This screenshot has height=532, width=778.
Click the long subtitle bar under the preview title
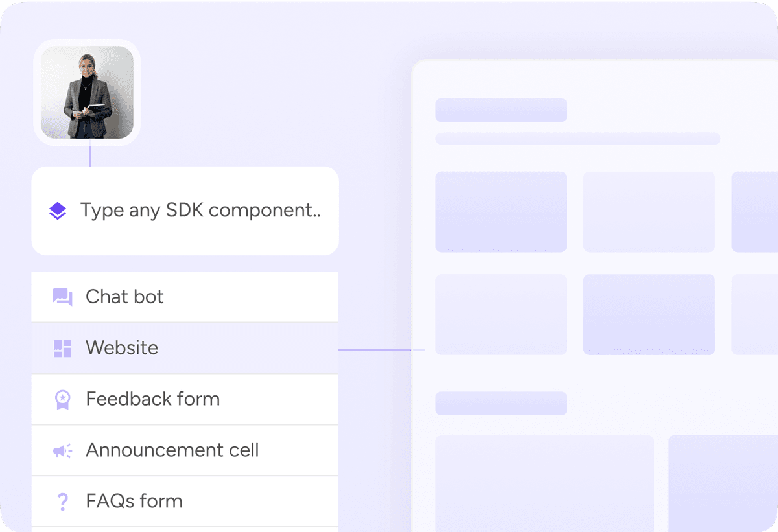pos(577,139)
